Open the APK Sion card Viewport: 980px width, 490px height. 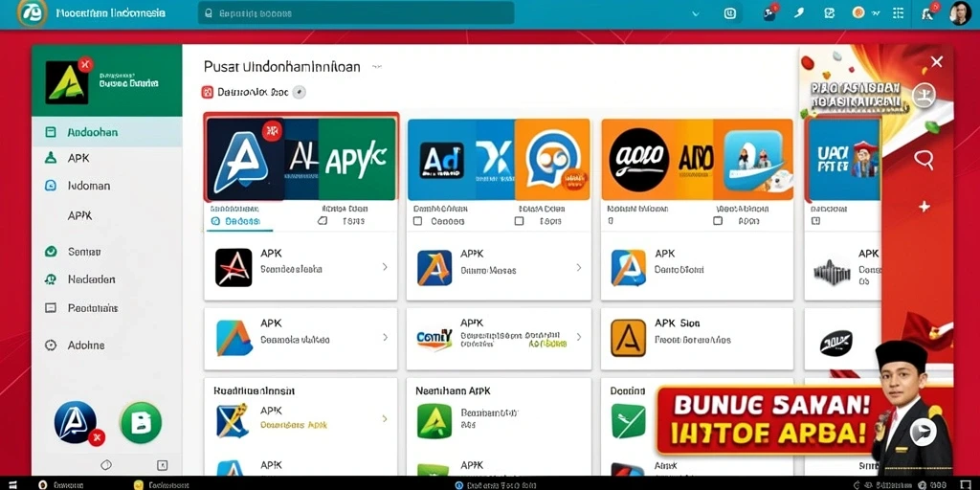pyautogui.click(x=697, y=338)
